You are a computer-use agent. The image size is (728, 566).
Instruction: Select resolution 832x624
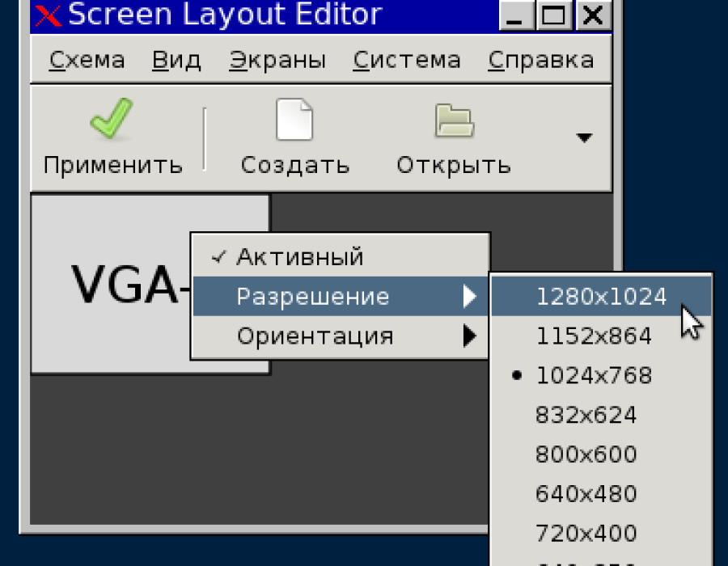tap(601, 414)
